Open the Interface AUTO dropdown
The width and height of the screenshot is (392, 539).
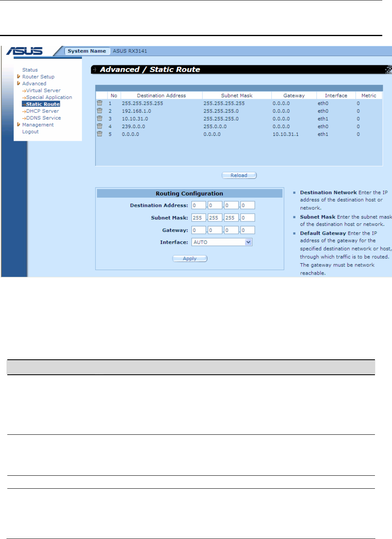[248, 242]
